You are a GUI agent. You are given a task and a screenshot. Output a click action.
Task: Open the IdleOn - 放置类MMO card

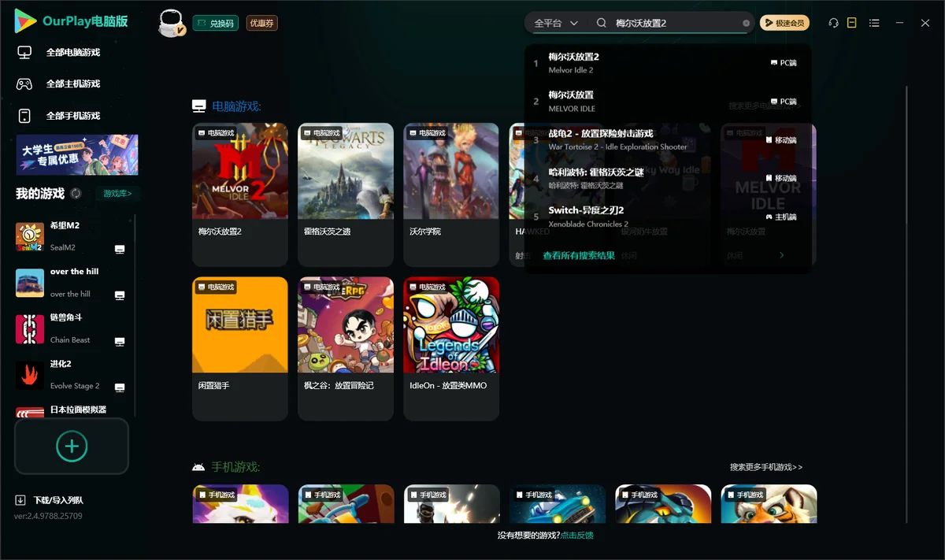pyautogui.click(x=451, y=348)
